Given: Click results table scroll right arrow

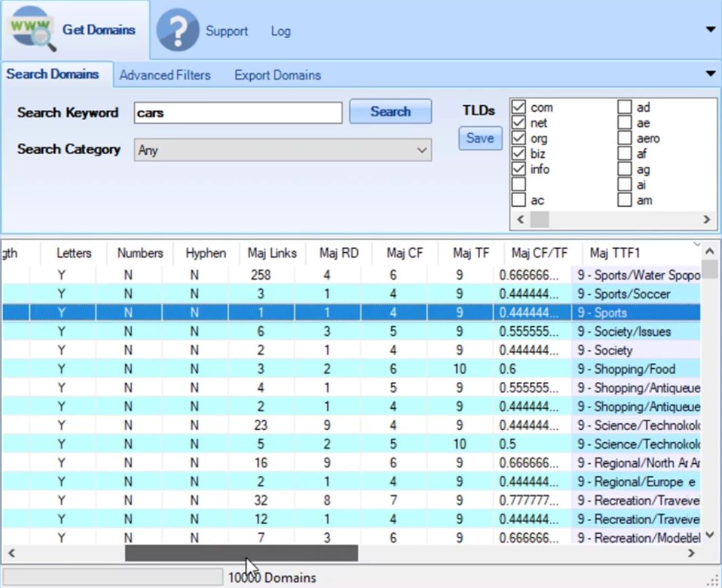Looking at the screenshot, I should click(x=691, y=553).
